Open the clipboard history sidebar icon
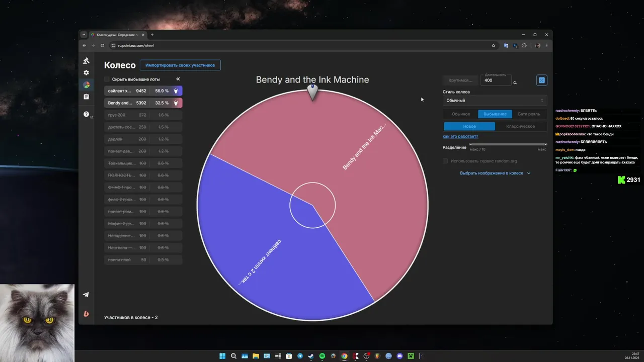The width and height of the screenshot is (644, 362). tap(86, 97)
